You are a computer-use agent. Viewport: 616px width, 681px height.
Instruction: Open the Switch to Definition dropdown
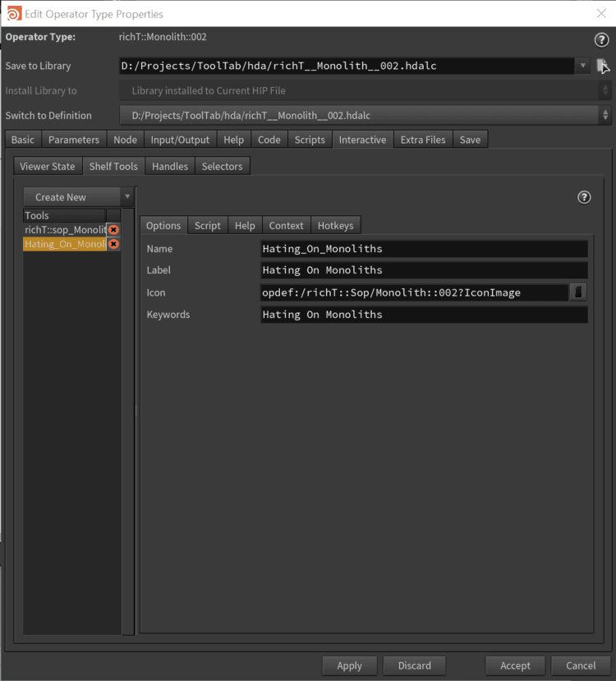pyautogui.click(x=606, y=116)
